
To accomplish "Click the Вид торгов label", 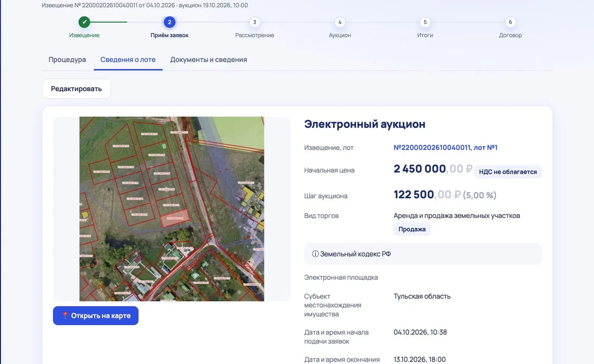I will tap(321, 216).
